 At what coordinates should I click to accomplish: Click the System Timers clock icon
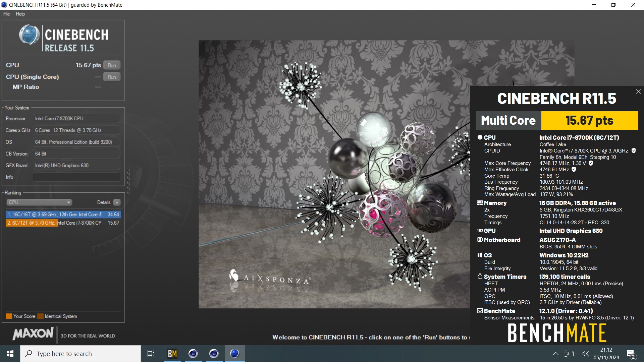pyautogui.click(x=480, y=277)
